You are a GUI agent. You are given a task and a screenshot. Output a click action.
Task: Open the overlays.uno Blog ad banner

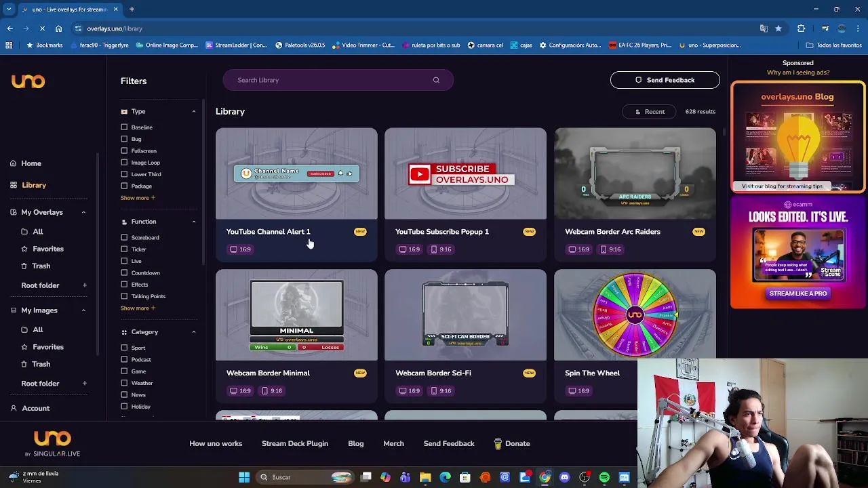coord(798,138)
